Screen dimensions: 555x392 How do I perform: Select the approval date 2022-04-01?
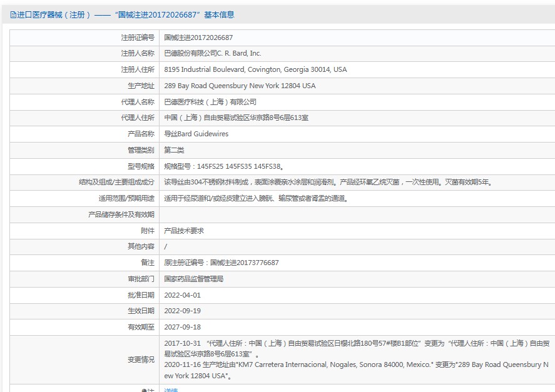pos(183,295)
